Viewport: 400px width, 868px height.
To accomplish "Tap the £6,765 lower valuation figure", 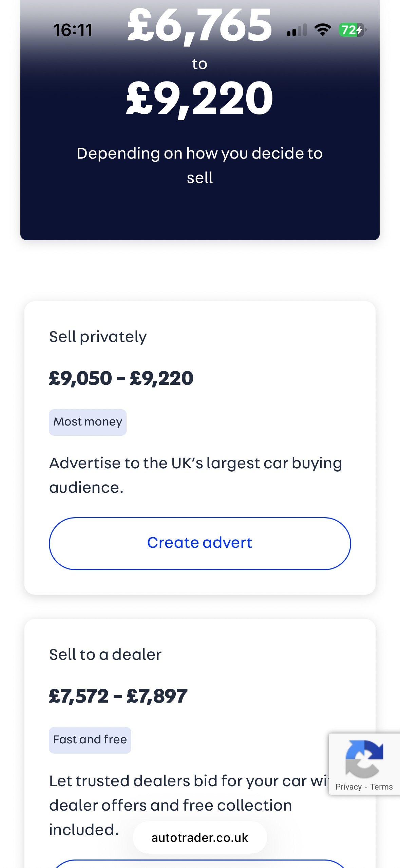I will [x=200, y=25].
